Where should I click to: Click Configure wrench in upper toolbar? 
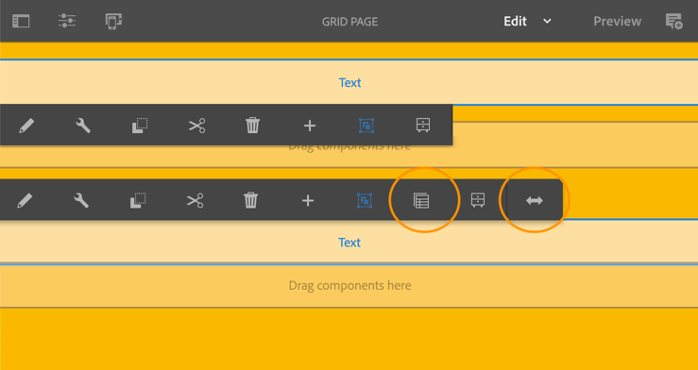(83, 126)
